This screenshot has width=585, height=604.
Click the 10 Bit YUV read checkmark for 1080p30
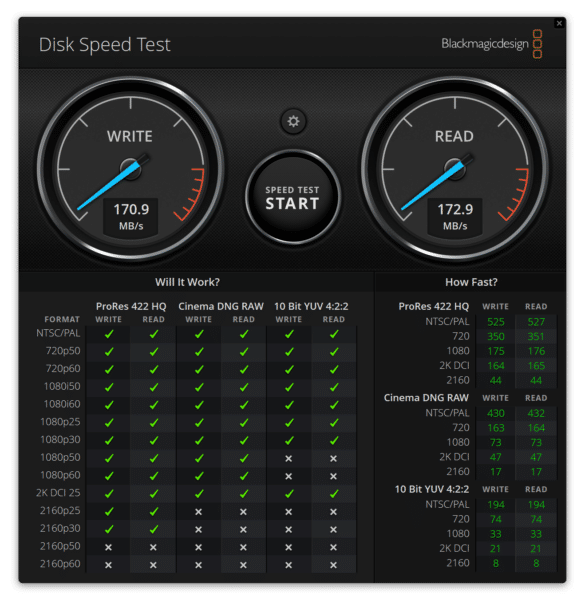(x=334, y=440)
